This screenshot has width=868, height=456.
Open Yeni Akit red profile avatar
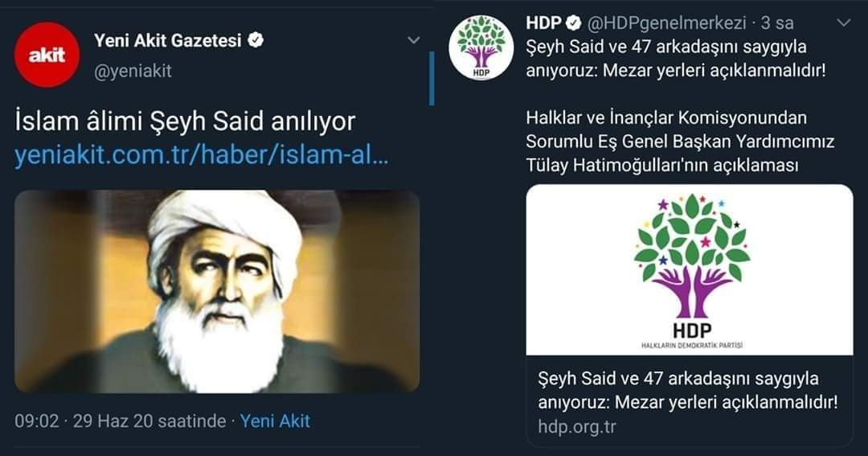pos(47,55)
